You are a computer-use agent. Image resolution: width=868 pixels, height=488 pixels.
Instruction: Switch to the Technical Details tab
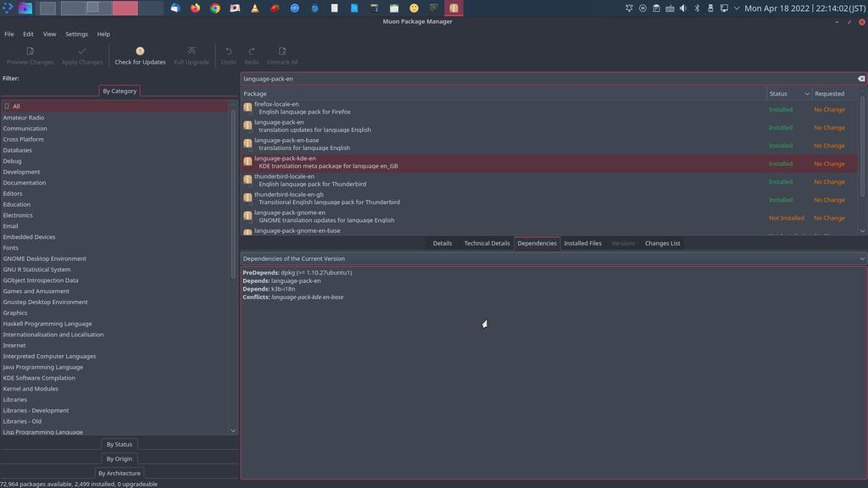coord(487,243)
